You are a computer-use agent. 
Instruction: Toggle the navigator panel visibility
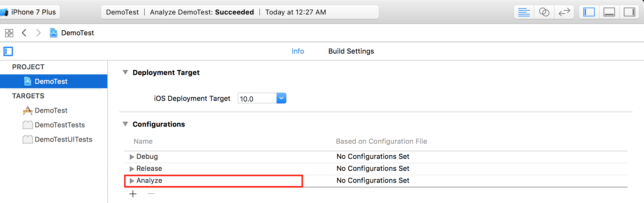(x=589, y=12)
